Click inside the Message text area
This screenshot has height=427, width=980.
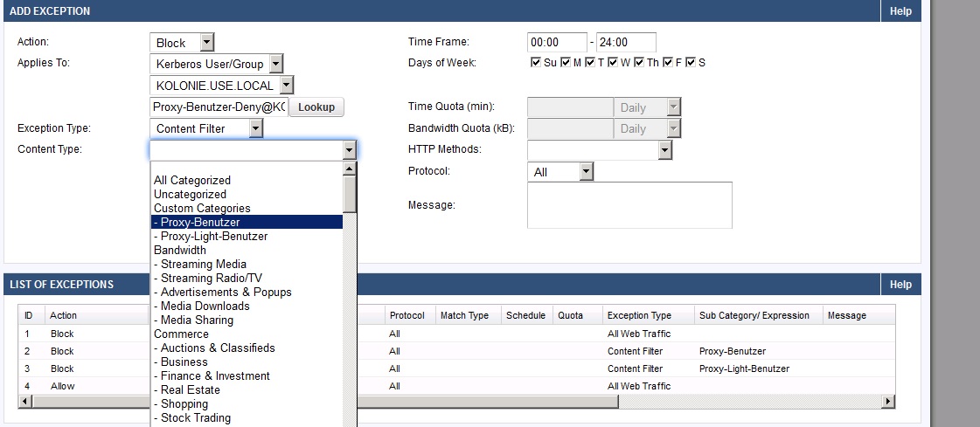point(629,205)
